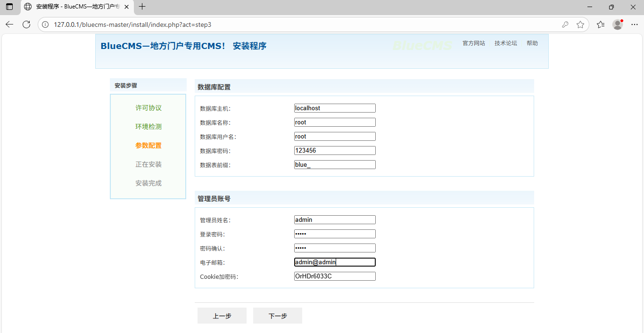The image size is (644, 333).
Task: Click the 登录密码: label
Action: pos(213,235)
